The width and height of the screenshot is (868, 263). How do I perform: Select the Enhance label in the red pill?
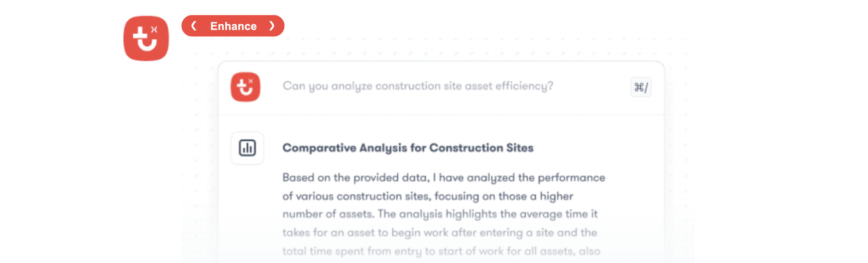233,26
